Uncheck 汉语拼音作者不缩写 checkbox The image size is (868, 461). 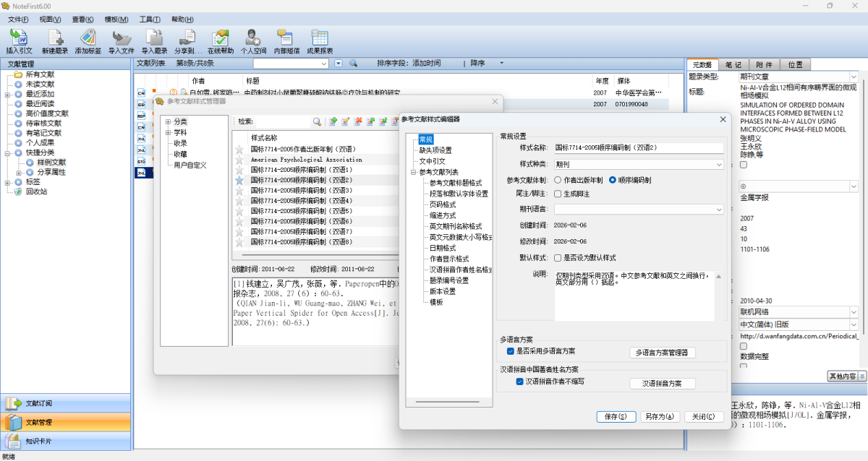tap(519, 382)
